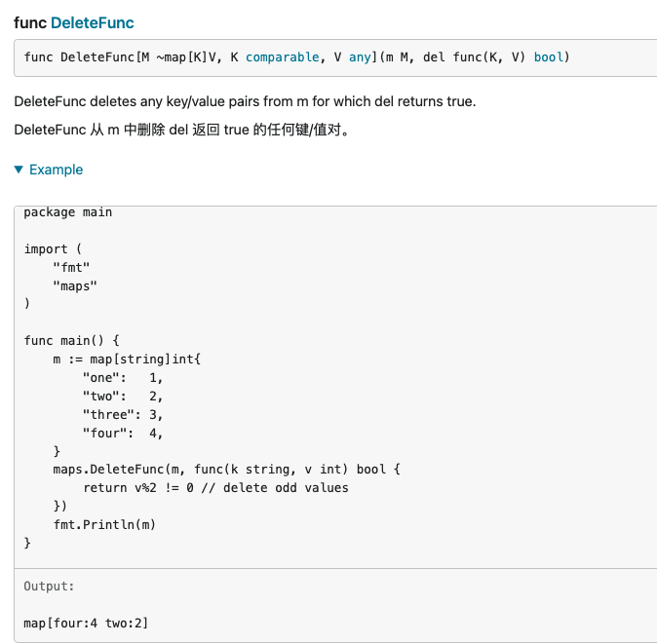Open the bool return type link
Image resolution: width=657 pixels, height=644 pixels.
click(548, 57)
